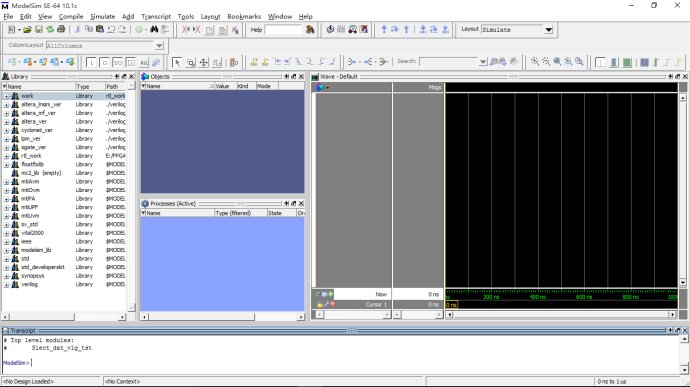Select the Pan Mode four-arrow tool

(x=204, y=62)
